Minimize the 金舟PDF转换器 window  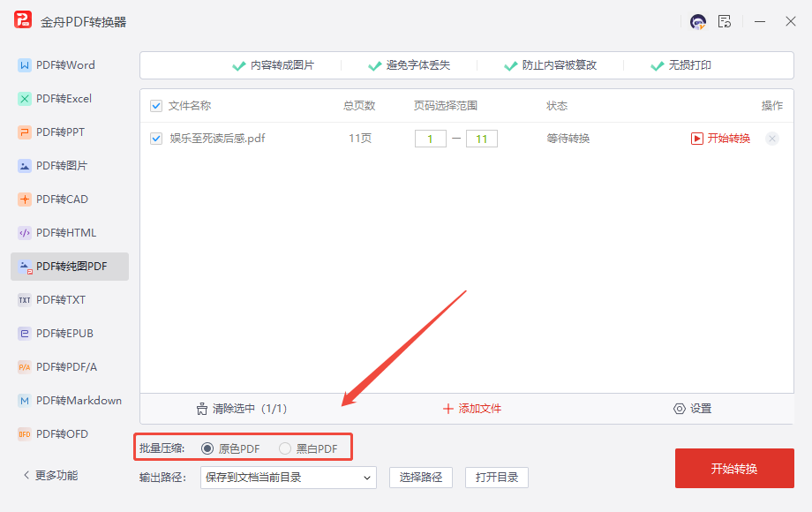coord(760,22)
